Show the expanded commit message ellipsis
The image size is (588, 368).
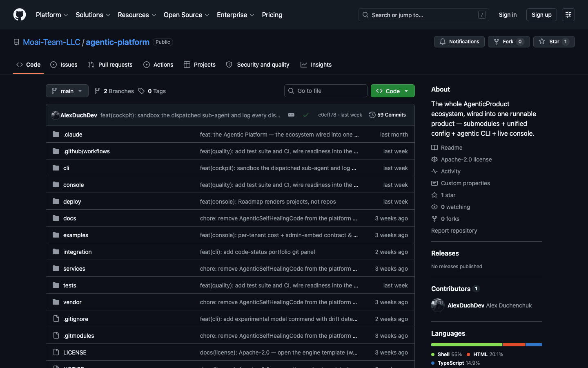tap(291, 115)
